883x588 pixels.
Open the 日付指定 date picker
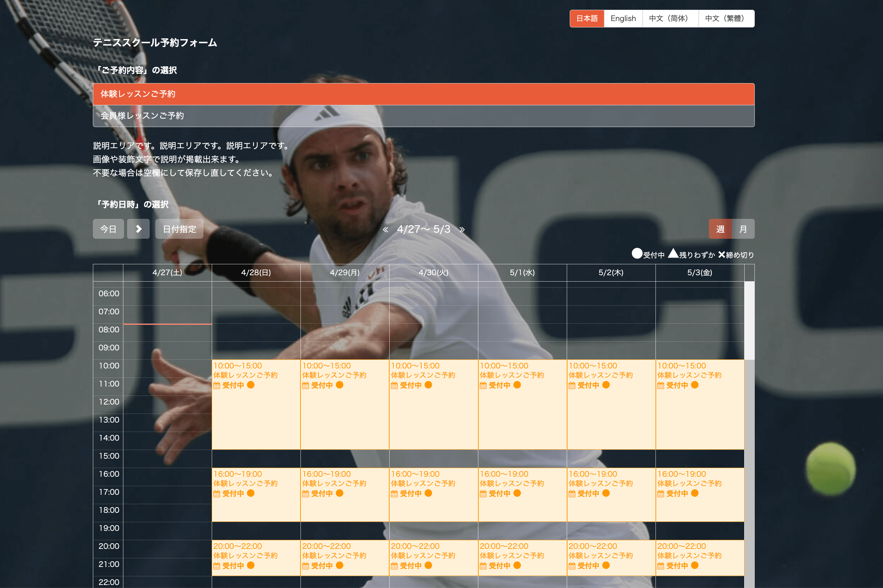pyautogui.click(x=179, y=229)
